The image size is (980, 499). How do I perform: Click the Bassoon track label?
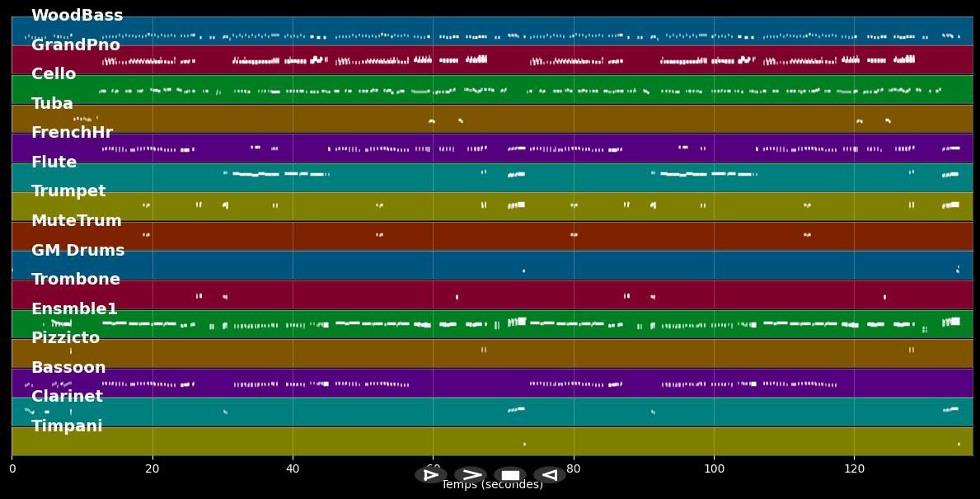point(68,368)
